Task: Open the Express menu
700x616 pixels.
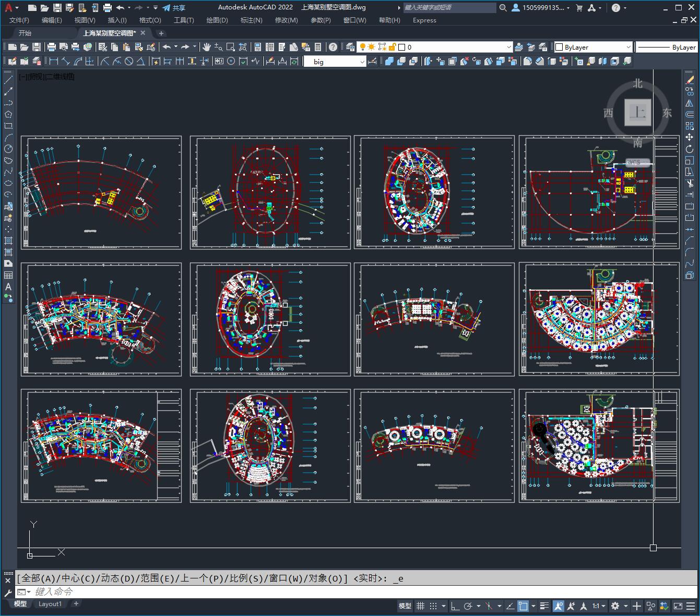Action: (424, 20)
